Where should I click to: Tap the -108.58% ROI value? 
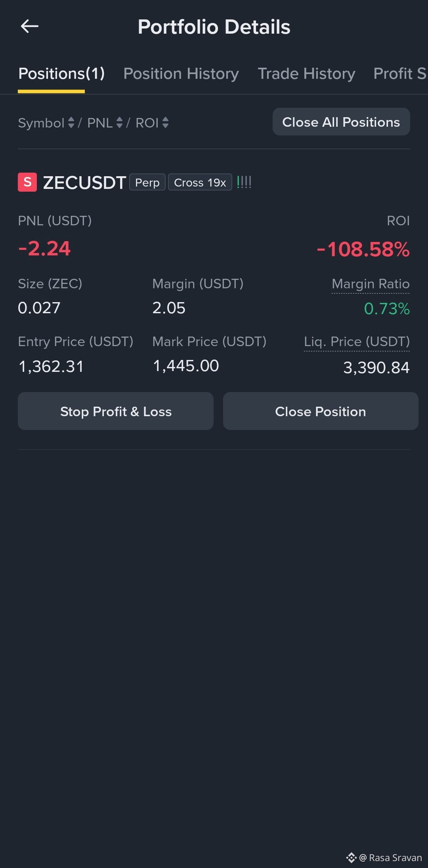pos(363,249)
